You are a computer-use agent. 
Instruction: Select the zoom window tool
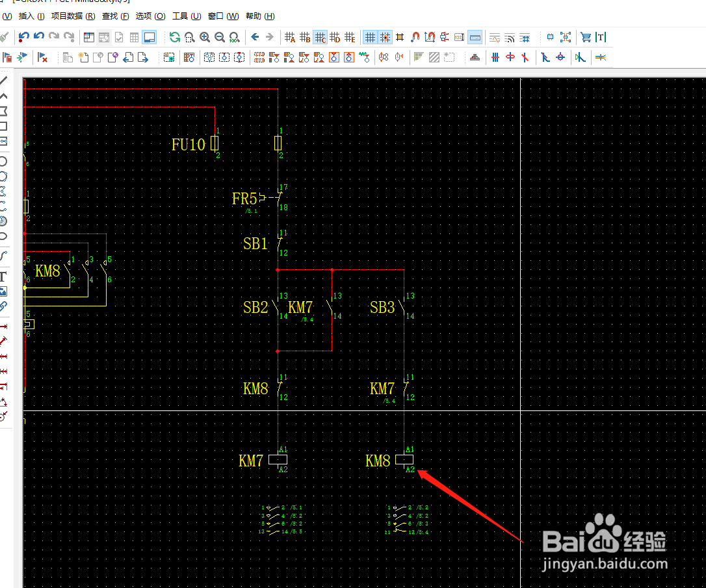click(190, 37)
